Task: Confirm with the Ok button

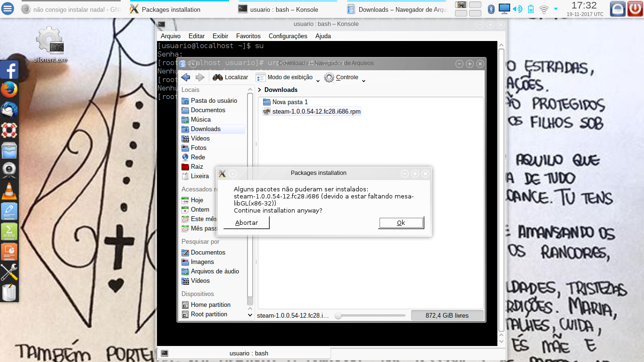Action: (x=401, y=222)
